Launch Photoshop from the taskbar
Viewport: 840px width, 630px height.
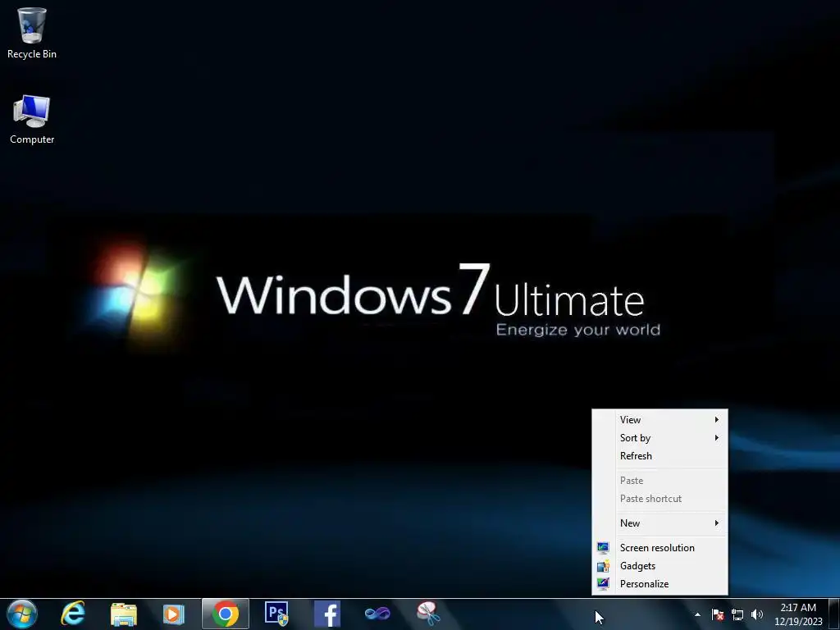pos(276,614)
